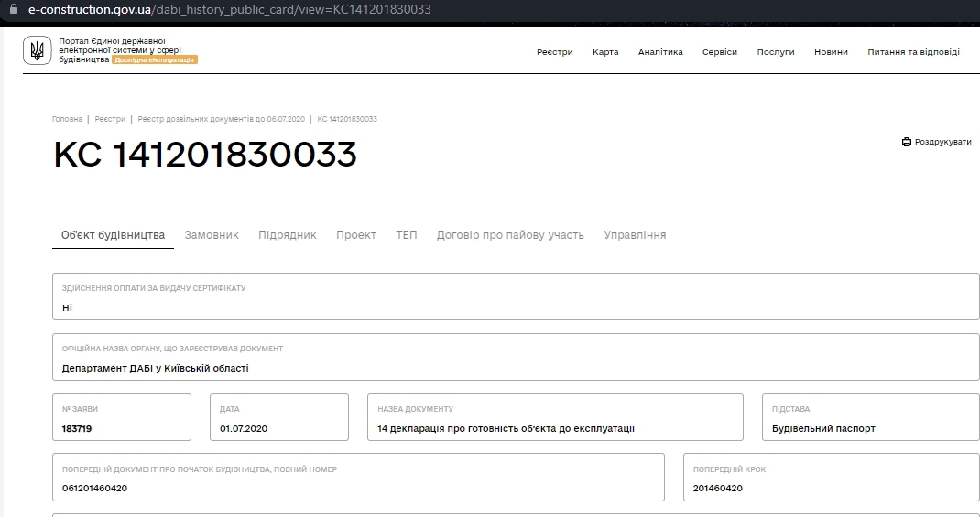Select the Об'єкт будівництва tab
The width and height of the screenshot is (980, 517).
click(x=114, y=235)
